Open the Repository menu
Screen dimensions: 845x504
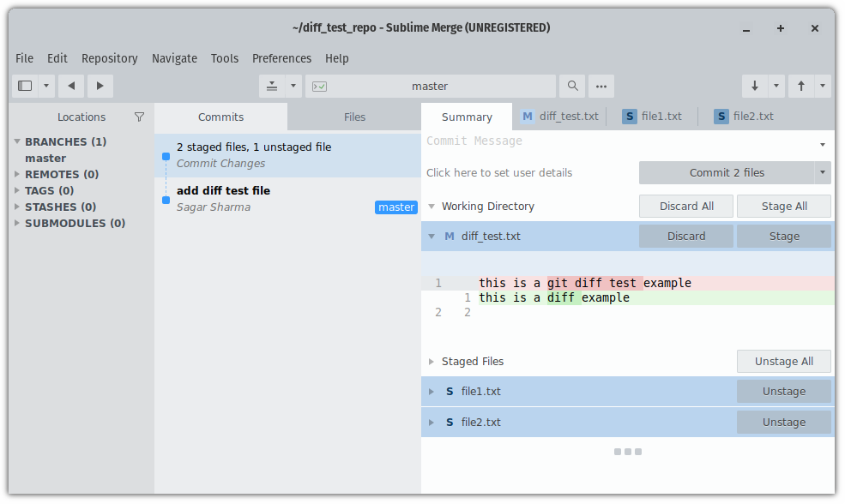109,58
